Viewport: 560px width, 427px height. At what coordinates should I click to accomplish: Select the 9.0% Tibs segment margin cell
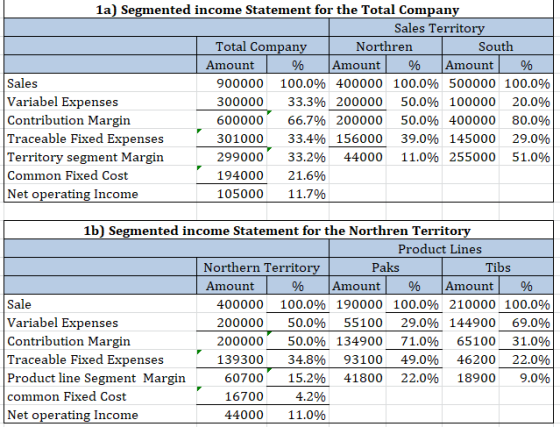[x=526, y=378]
